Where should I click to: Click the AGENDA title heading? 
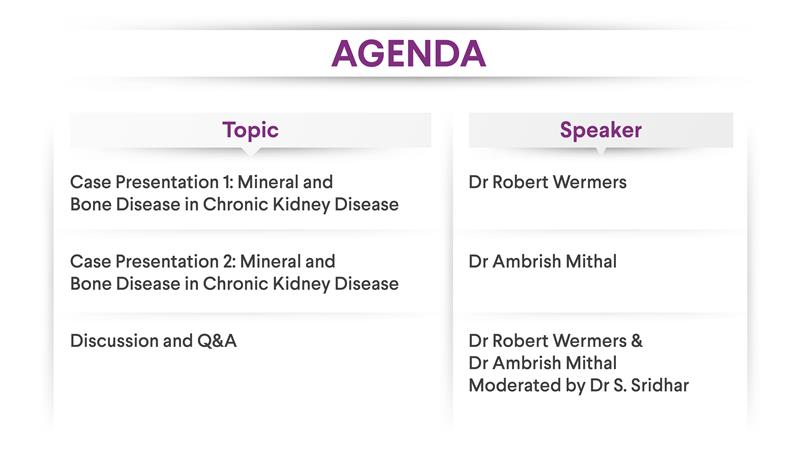point(408,54)
